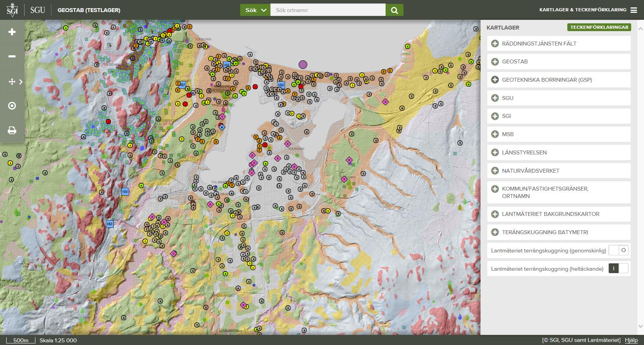Switch to Teckenförklaringar view
The width and height of the screenshot is (644, 345).
pyautogui.click(x=599, y=27)
